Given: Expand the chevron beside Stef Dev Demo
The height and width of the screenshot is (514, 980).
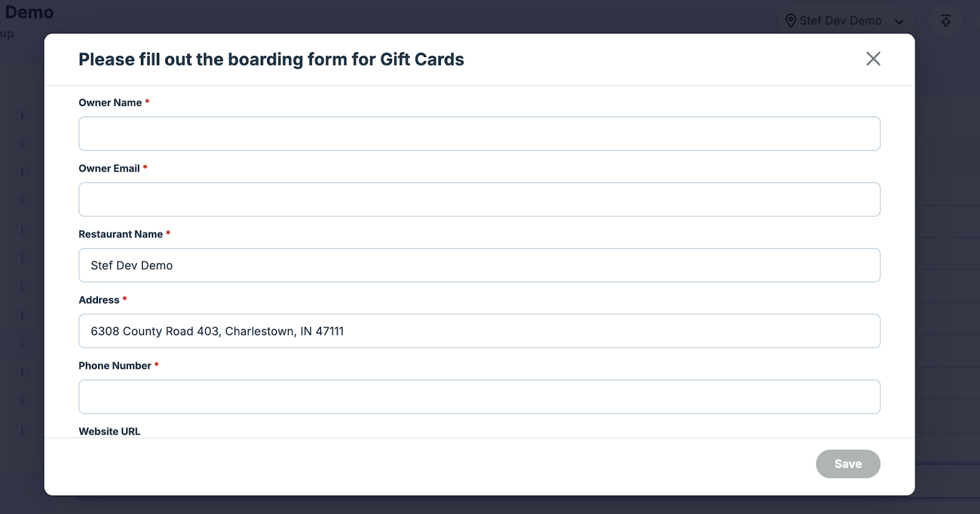Looking at the screenshot, I should [x=899, y=22].
